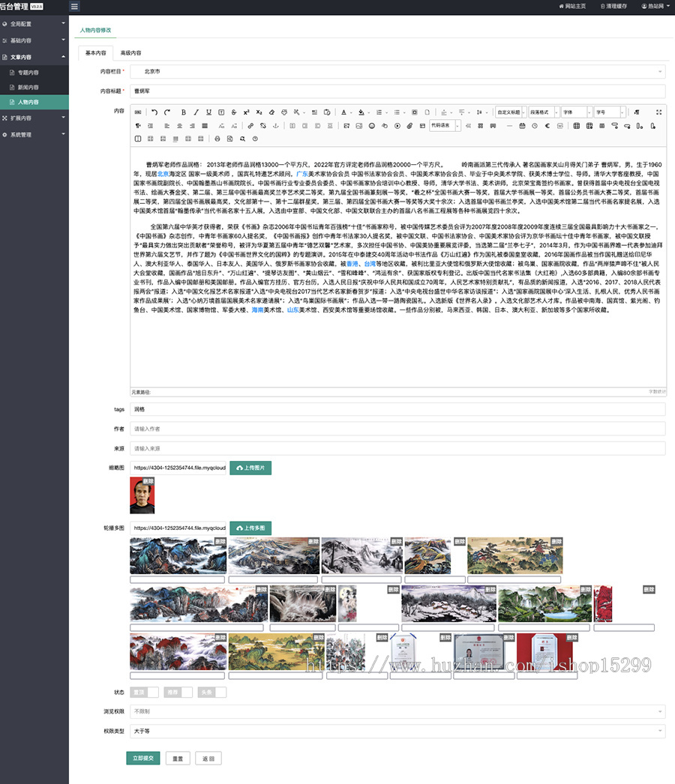Screen dimensions: 675x784
Task: Click the undo arrow in editor toolbar
Action: click(154, 112)
